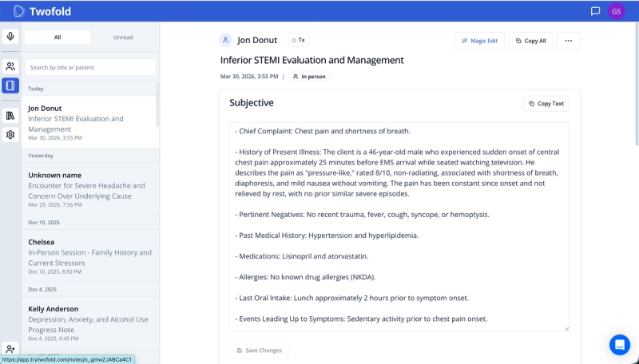The width and height of the screenshot is (639, 364).
Task: Open the blue support chat bubble
Action: tap(620, 344)
